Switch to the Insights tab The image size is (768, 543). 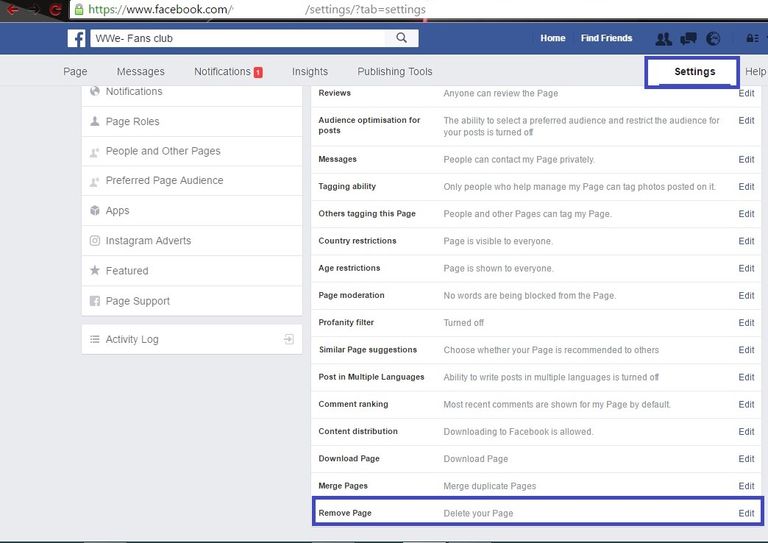point(309,72)
